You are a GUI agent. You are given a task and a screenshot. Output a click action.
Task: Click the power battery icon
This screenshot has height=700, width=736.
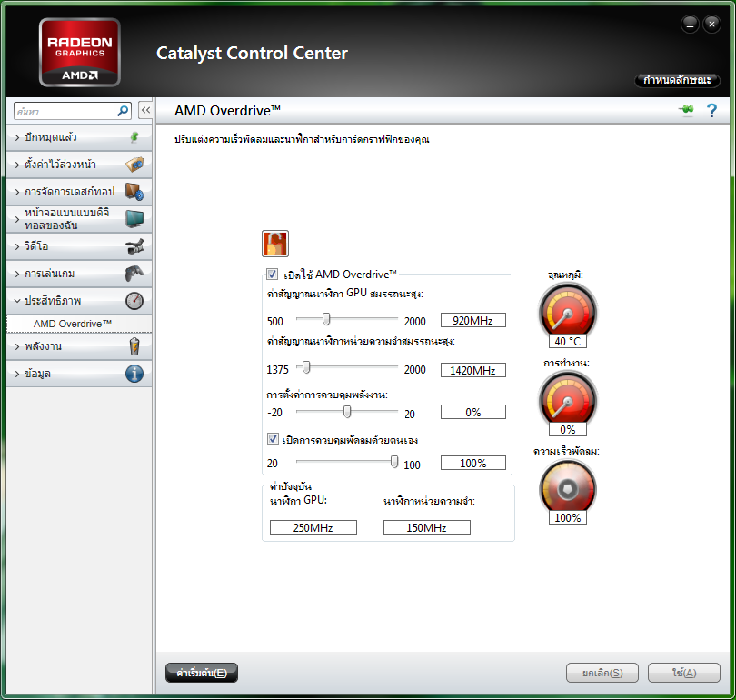tap(134, 346)
